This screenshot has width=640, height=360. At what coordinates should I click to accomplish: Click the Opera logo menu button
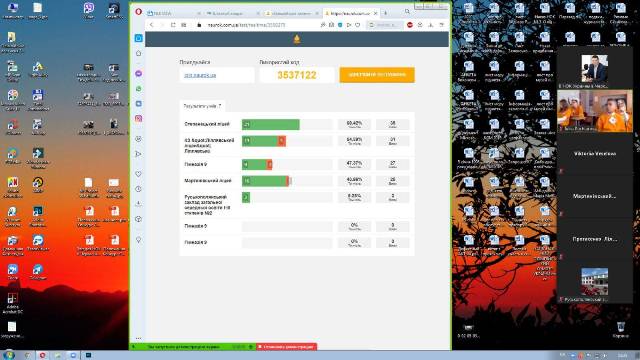pyautogui.click(x=138, y=12)
